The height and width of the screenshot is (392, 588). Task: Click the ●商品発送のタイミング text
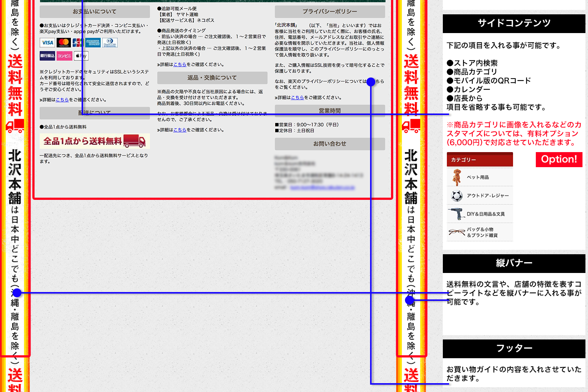pyautogui.click(x=182, y=31)
